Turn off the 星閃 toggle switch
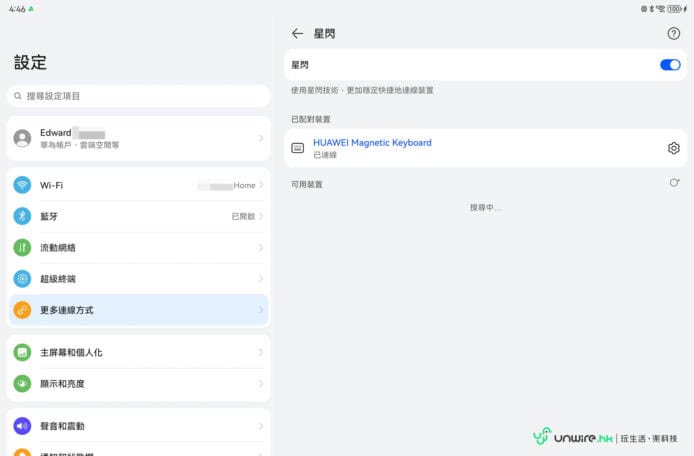694x456 pixels. [669, 65]
